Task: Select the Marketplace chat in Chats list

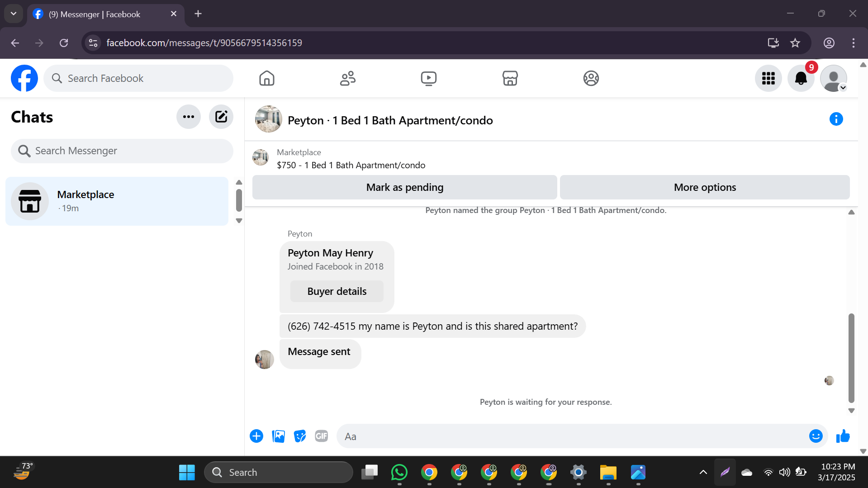Action: tap(117, 201)
